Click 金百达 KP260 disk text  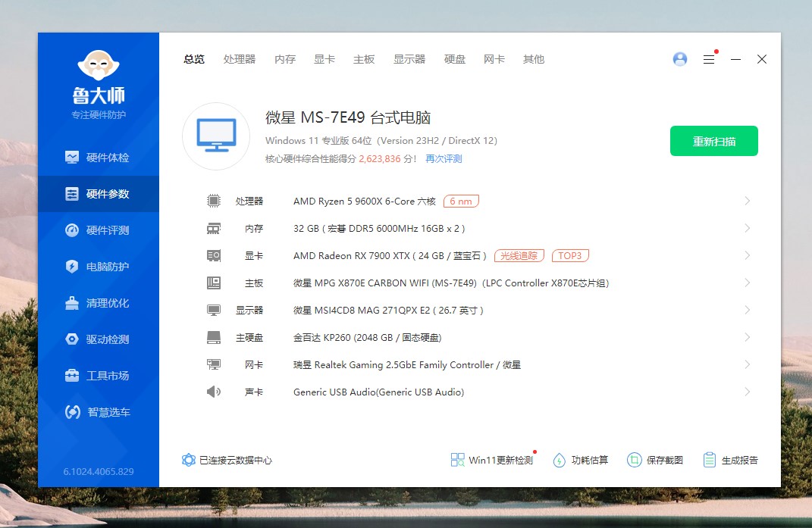coord(367,338)
